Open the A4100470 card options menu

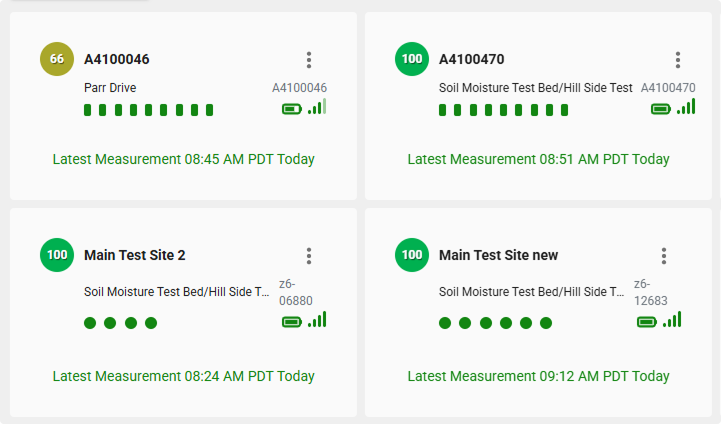click(678, 60)
